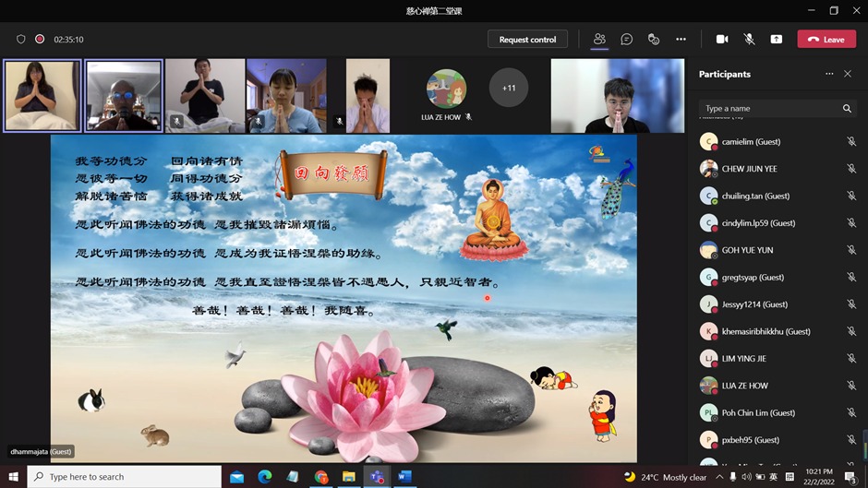Select participant gregtsyap (Guest)
The height and width of the screenshot is (488, 868).
778,277
